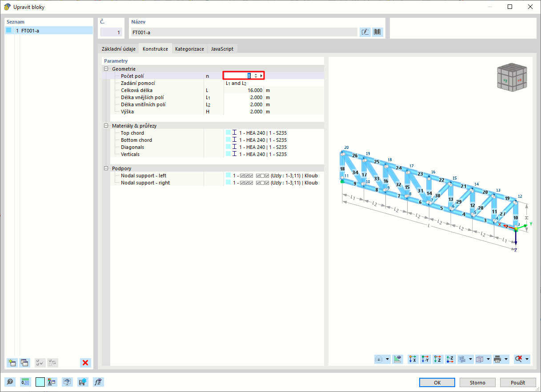The height and width of the screenshot is (392, 541).
Task: Click the right arrow button in the Počet polí field
Action: pyautogui.click(x=261, y=76)
